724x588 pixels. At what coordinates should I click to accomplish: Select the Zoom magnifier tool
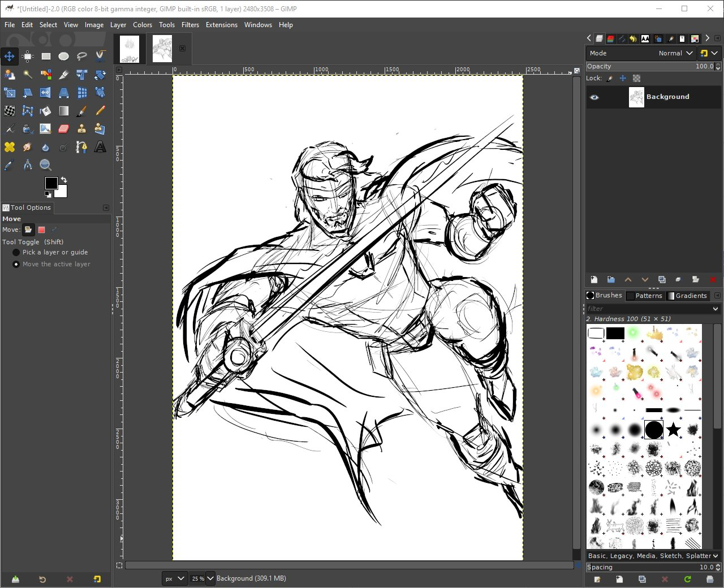(46, 165)
